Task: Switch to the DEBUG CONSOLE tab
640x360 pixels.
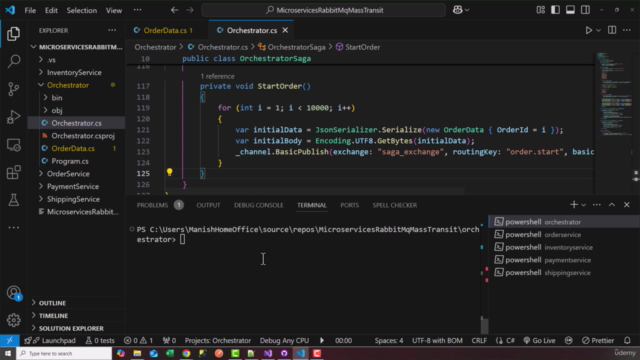Action: 258,205
